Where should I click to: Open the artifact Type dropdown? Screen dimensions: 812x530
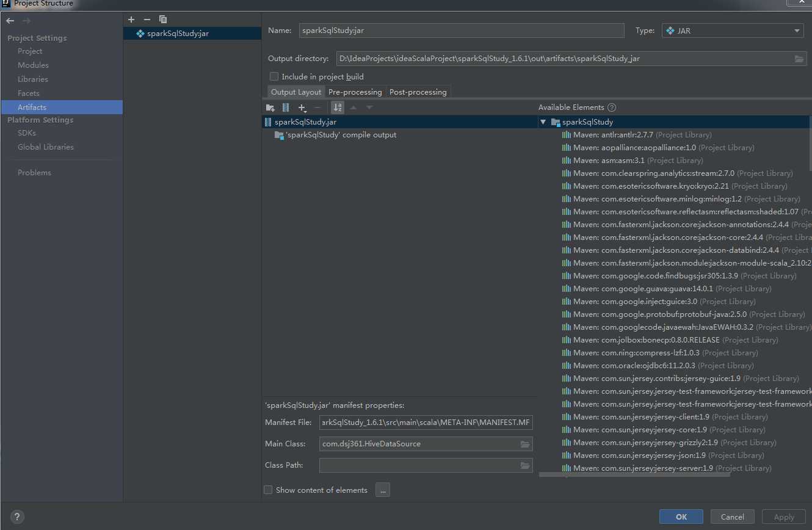pos(733,31)
